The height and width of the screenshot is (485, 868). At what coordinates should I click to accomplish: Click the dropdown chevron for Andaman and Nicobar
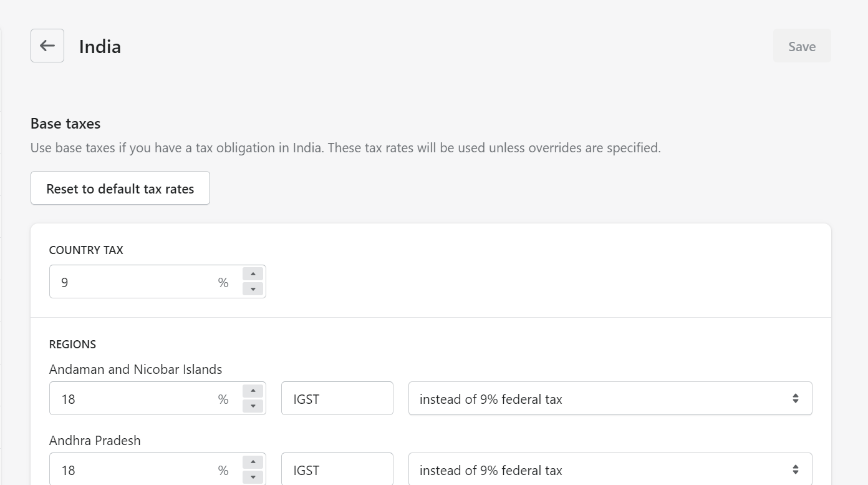tap(795, 398)
